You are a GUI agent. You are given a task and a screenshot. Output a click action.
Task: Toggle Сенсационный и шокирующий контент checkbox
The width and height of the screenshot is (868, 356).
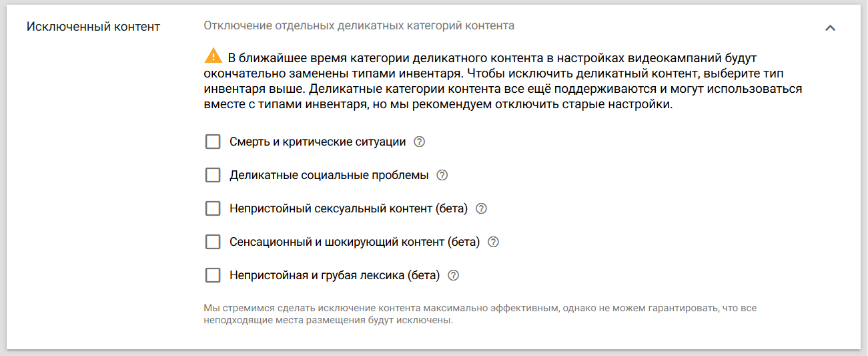(x=213, y=242)
